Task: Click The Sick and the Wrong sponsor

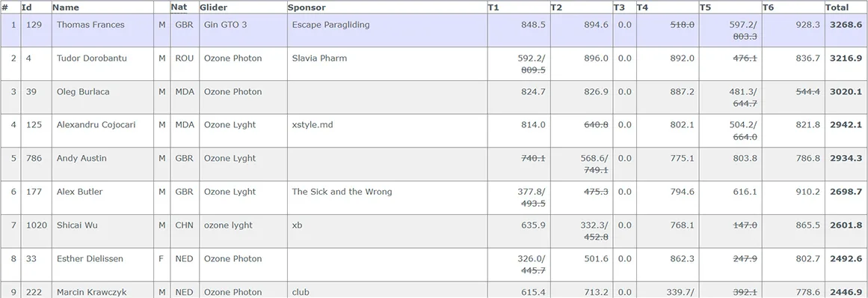Action: pos(342,192)
